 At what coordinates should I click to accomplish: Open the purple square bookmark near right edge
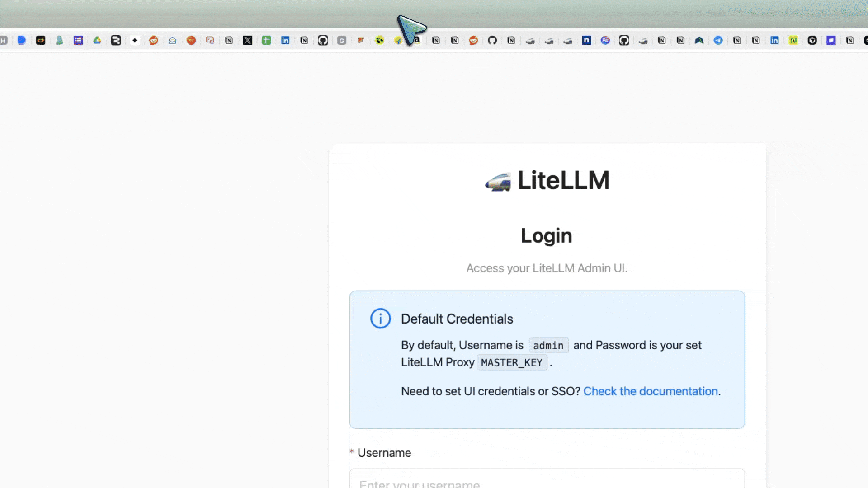pos(831,41)
